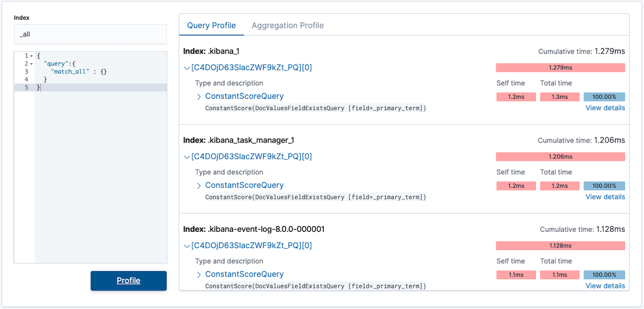This screenshot has height=309, width=644.
Task: Collapse the .kibana_task_manager_1 shard chevron
Action: pyautogui.click(x=187, y=156)
